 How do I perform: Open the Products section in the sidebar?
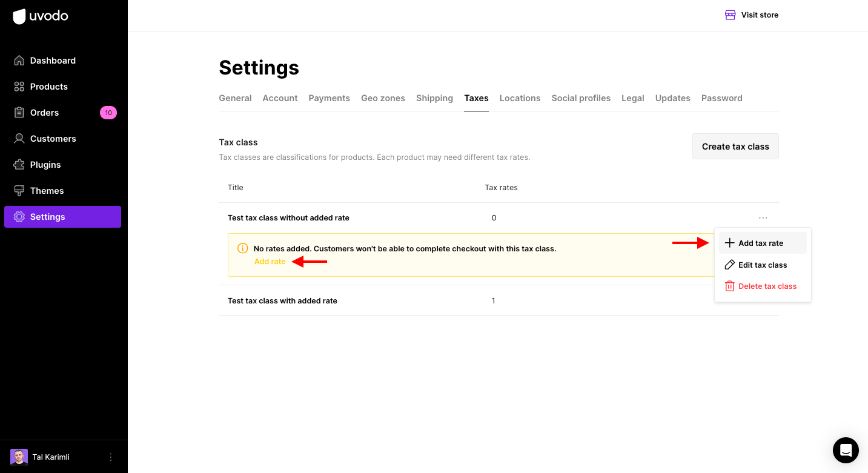[48, 87]
